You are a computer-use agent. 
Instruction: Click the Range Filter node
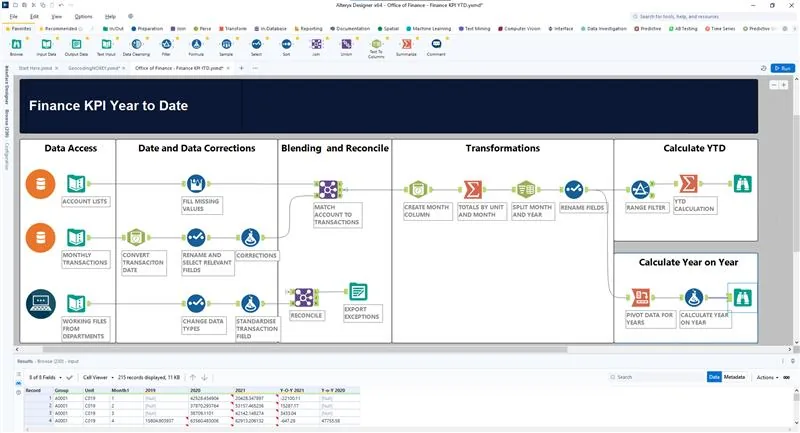pos(640,189)
